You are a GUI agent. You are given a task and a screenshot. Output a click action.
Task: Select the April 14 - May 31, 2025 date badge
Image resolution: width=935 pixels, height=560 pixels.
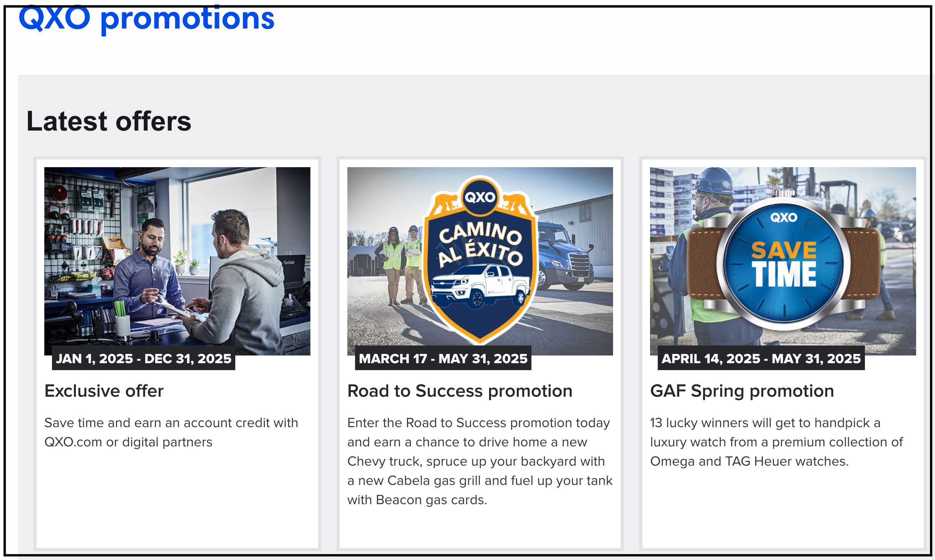(761, 358)
